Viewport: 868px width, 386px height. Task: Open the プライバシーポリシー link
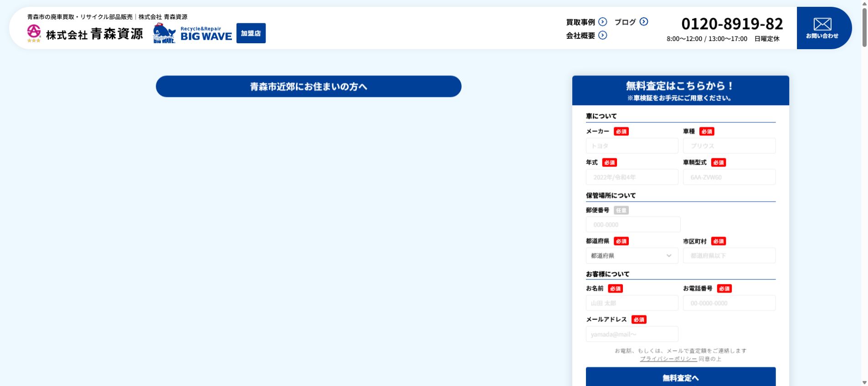pyautogui.click(x=668, y=359)
